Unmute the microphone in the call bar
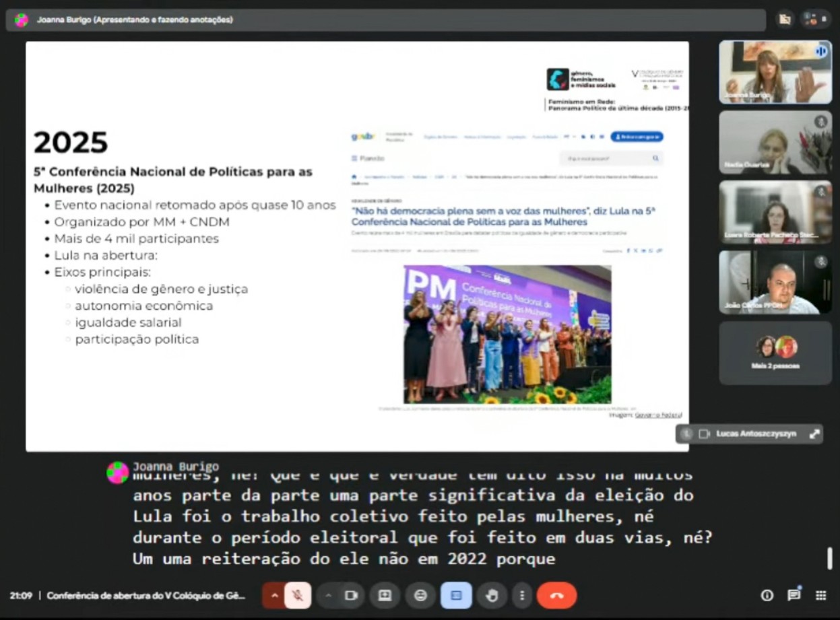Image resolution: width=840 pixels, height=620 pixels. click(298, 596)
